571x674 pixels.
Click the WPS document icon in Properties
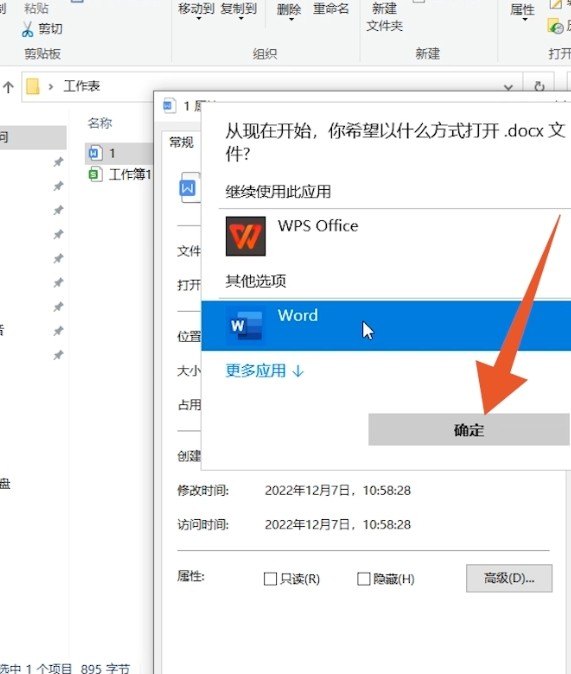pos(189,187)
